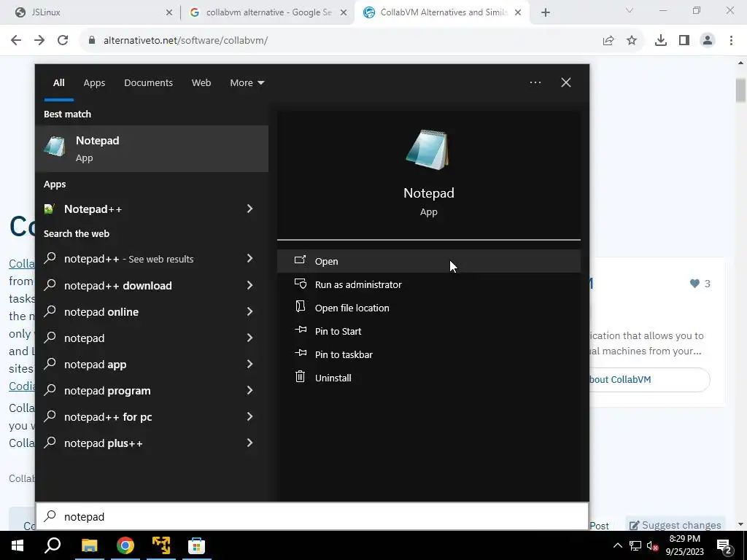Click the address bar URL
The height and width of the screenshot is (560, 747).
point(186,41)
